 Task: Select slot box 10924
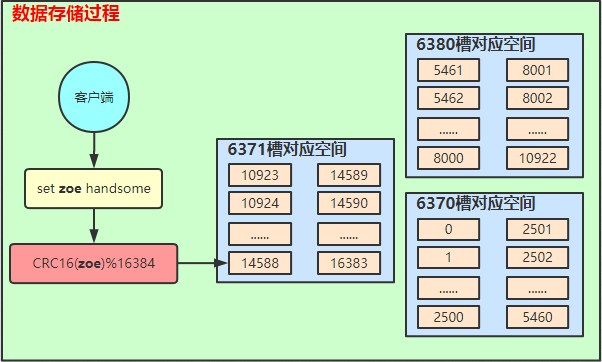[x=260, y=203]
